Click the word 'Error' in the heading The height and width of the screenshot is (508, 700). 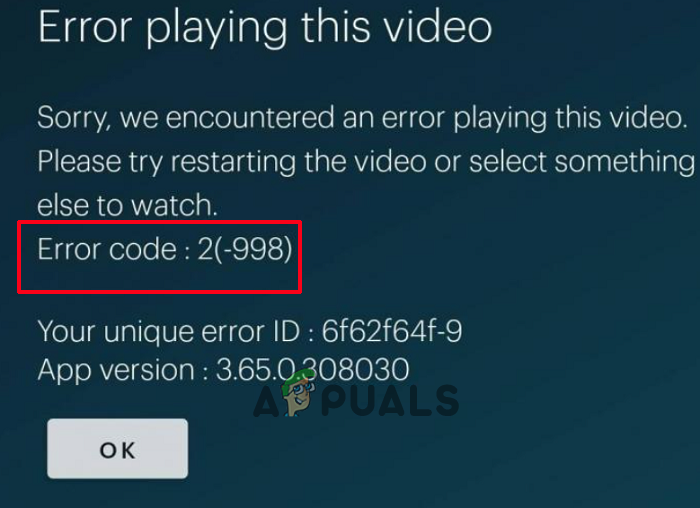85,27
